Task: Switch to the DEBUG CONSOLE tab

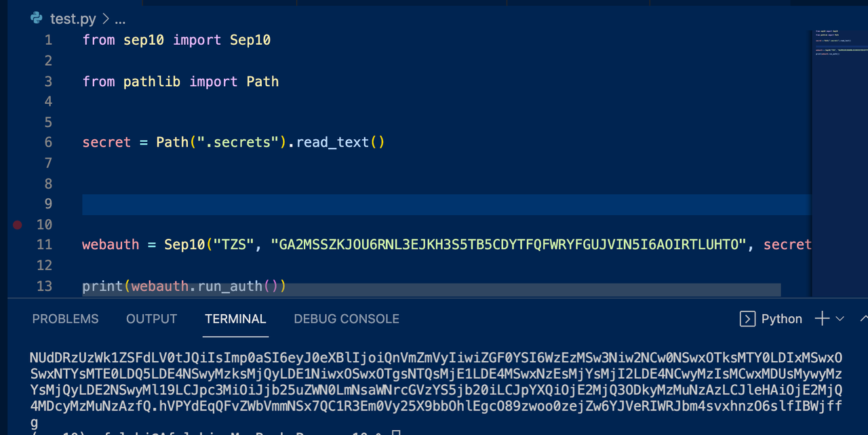Action: (347, 318)
